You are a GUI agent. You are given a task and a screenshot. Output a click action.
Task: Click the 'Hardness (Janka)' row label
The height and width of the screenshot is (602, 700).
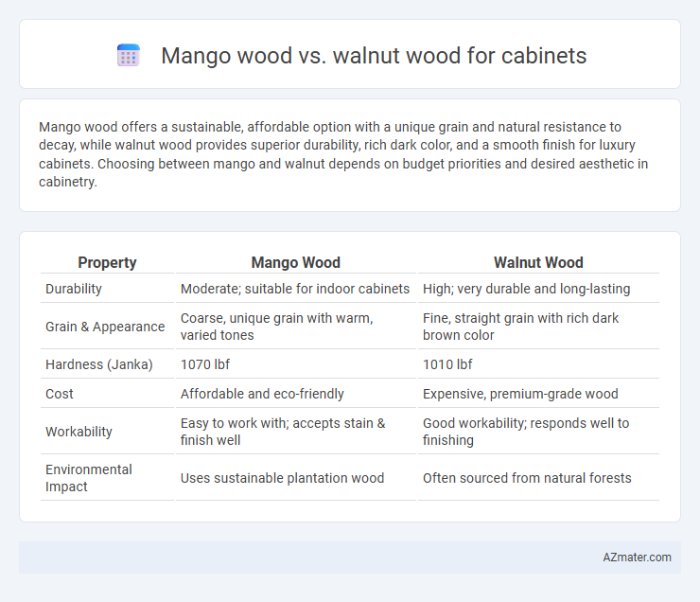coord(99,364)
